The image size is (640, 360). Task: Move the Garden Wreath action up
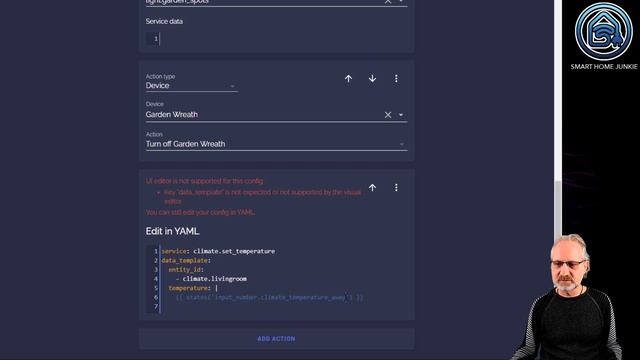[348, 78]
